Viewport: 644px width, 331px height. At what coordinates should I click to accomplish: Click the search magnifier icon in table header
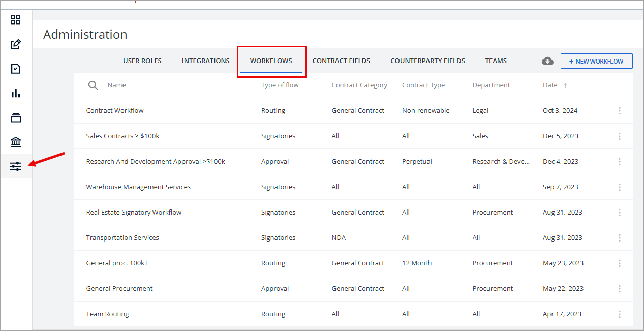[x=93, y=85]
